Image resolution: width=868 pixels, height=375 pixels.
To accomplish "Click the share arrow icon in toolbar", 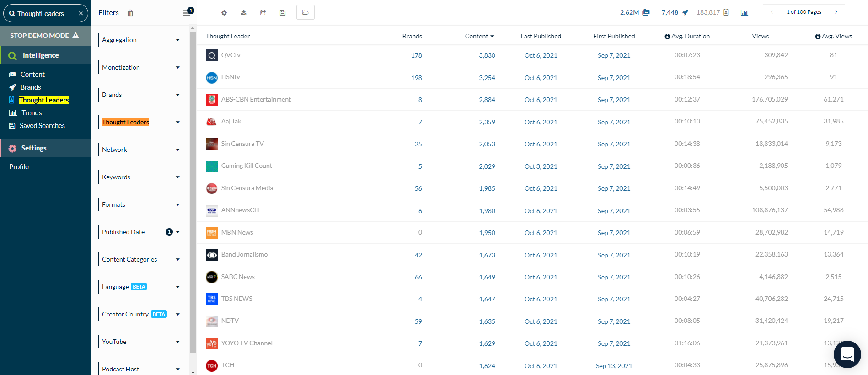I will pyautogui.click(x=263, y=13).
